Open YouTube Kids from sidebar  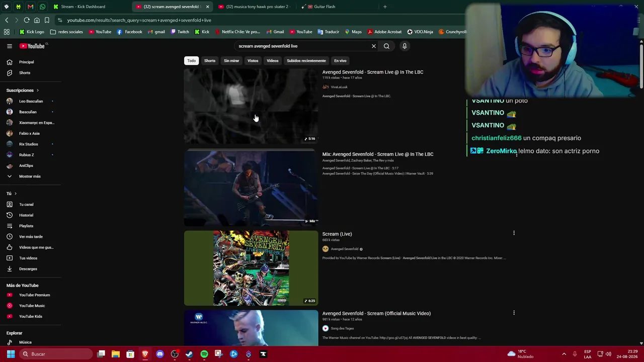pos(30,317)
